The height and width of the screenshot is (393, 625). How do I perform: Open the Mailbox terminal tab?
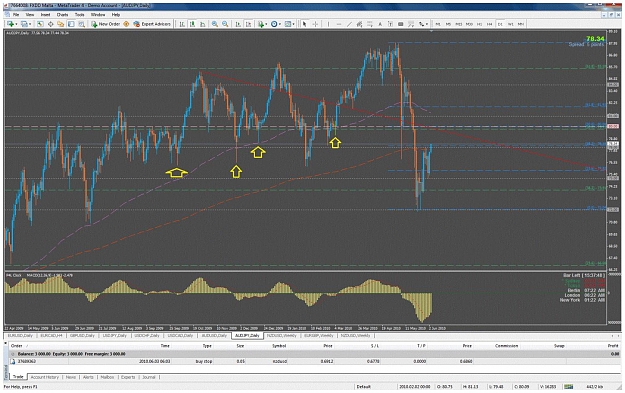107,377
